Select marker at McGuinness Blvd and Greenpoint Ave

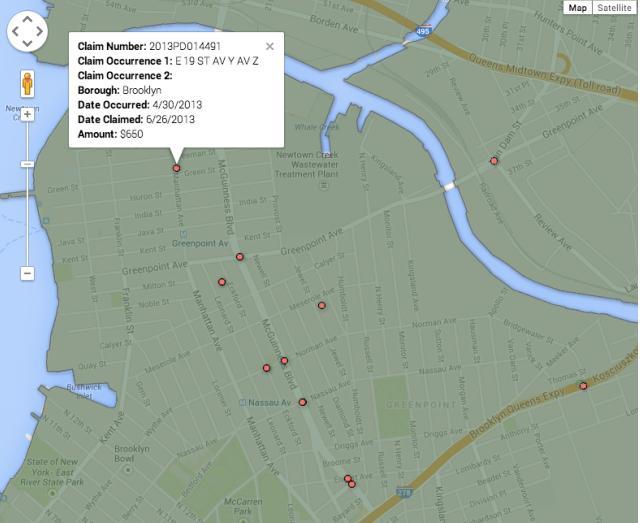[x=240, y=257]
